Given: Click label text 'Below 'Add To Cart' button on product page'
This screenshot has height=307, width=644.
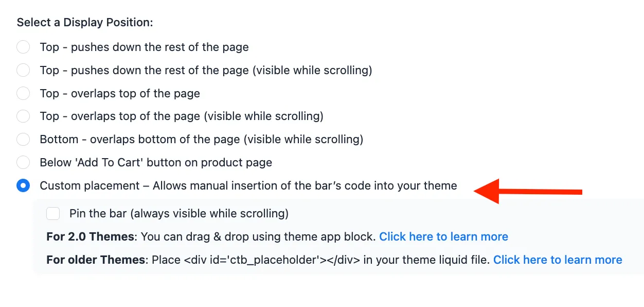Looking at the screenshot, I should pos(156,162).
